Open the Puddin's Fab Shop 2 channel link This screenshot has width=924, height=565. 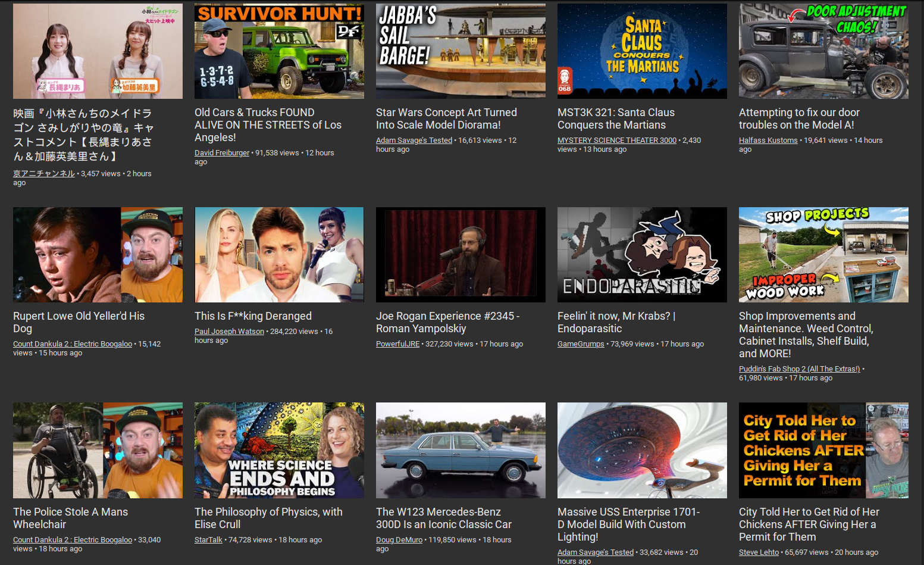coord(800,369)
